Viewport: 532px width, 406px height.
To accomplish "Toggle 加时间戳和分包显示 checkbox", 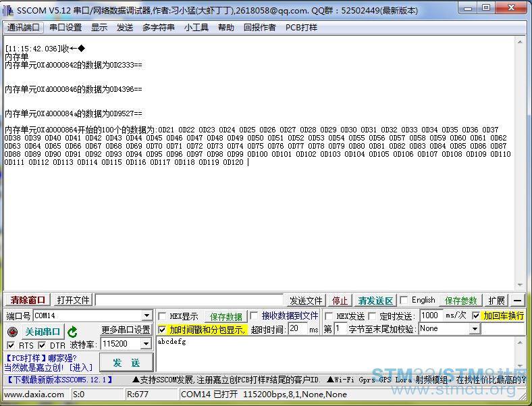I will click(162, 330).
